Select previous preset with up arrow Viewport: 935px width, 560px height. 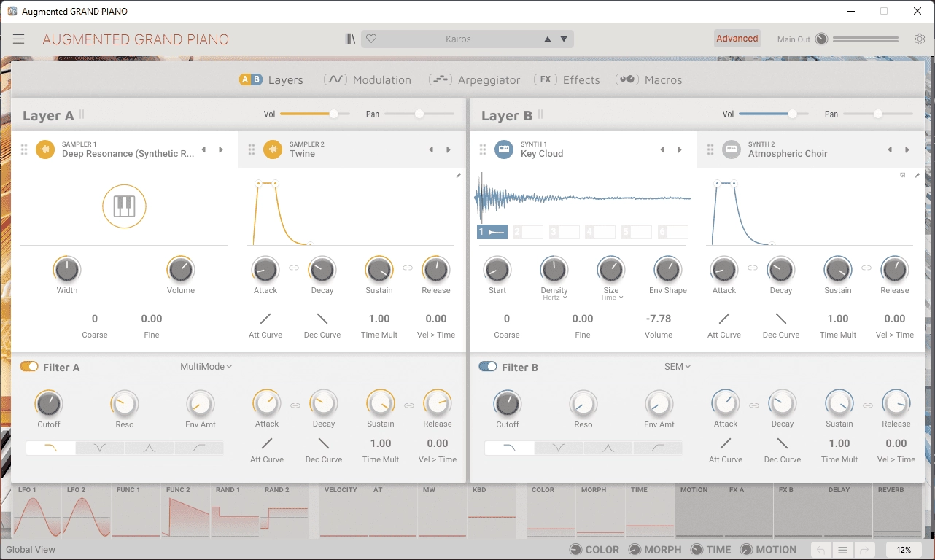[548, 39]
